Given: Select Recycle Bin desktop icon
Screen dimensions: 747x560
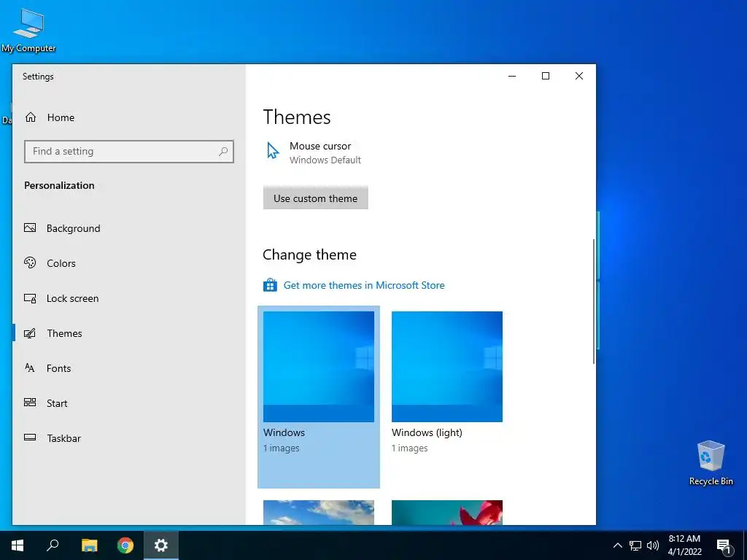Looking at the screenshot, I should tap(711, 463).
